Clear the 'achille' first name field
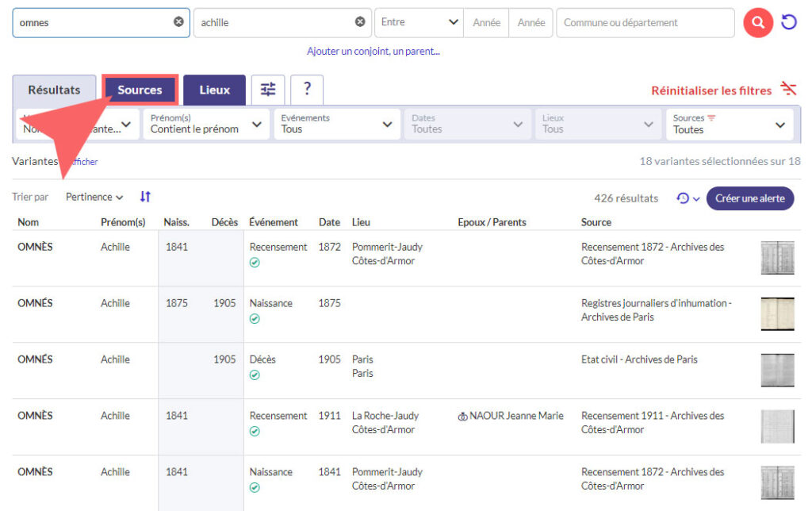812x511 pixels. [x=360, y=22]
